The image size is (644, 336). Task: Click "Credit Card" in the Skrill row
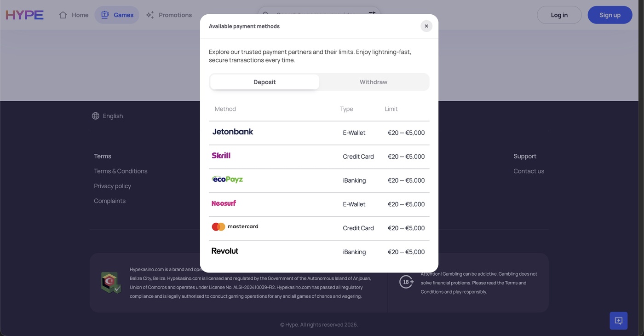tap(358, 156)
